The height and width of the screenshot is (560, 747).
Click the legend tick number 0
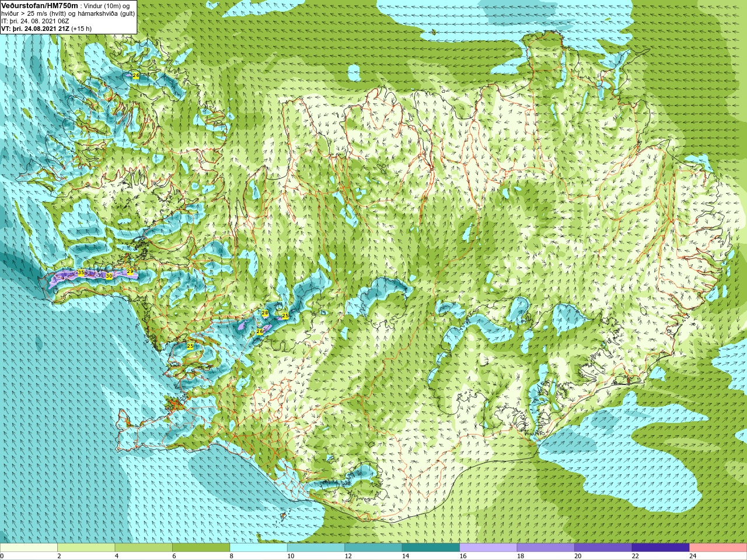(x=2, y=556)
